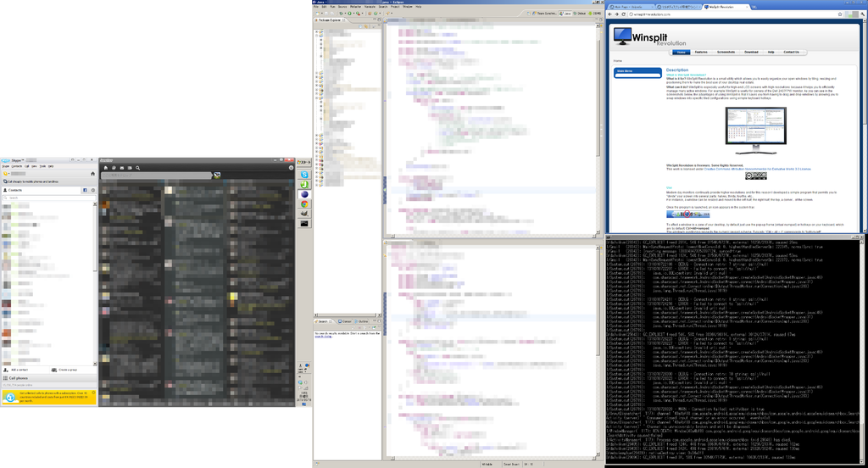The image size is (868, 468).
Task: Open Eclipse Refactor menu
Action: pyautogui.click(x=355, y=7)
